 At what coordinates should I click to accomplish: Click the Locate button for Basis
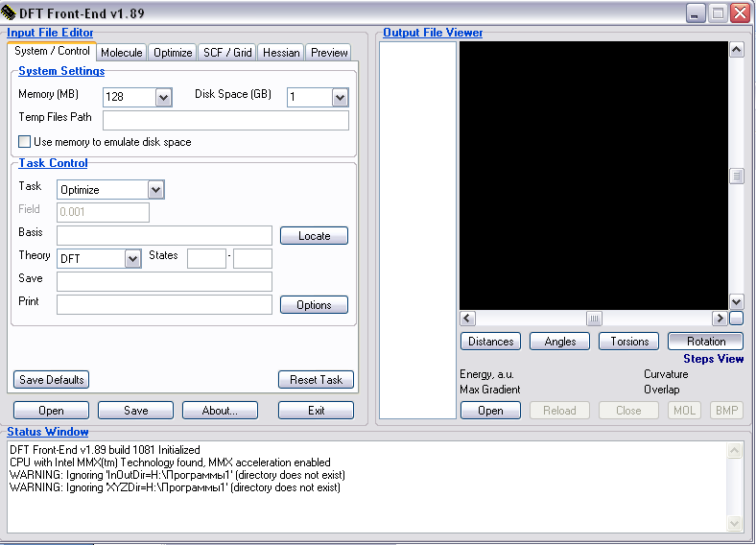pyautogui.click(x=314, y=236)
